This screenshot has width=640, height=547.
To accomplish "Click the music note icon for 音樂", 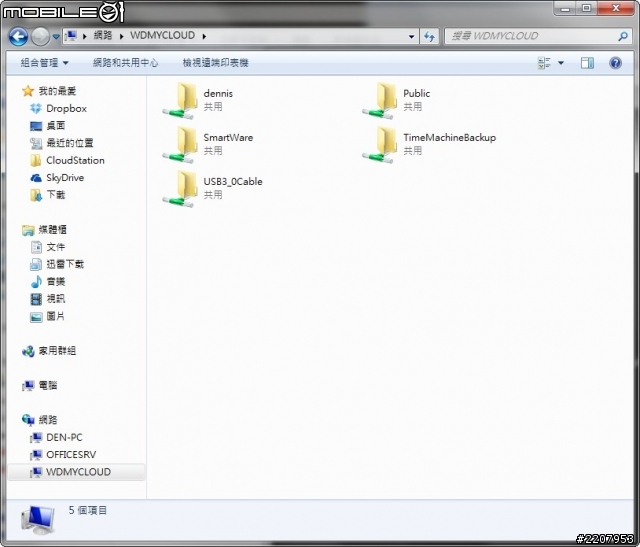I will point(36,282).
